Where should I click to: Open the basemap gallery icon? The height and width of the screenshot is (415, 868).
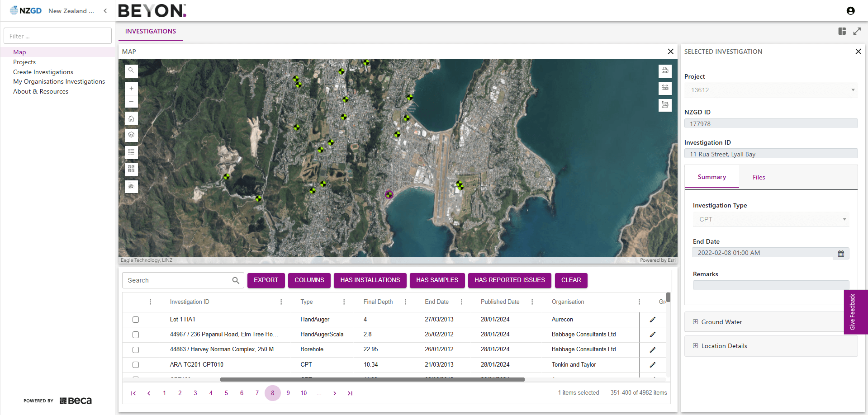(131, 169)
